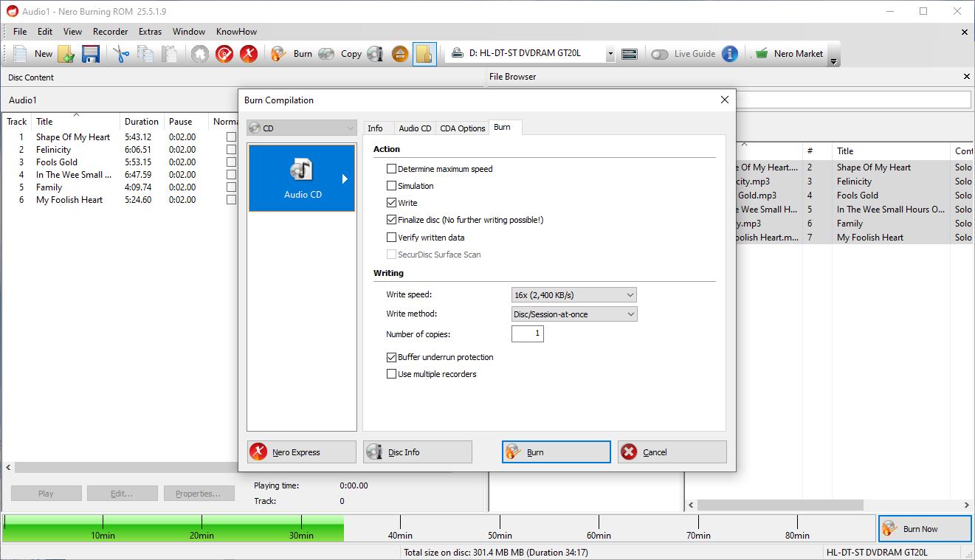The image size is (975, 560).
Task: Close the Burn Compilation dialog
Action: [724, 100]
